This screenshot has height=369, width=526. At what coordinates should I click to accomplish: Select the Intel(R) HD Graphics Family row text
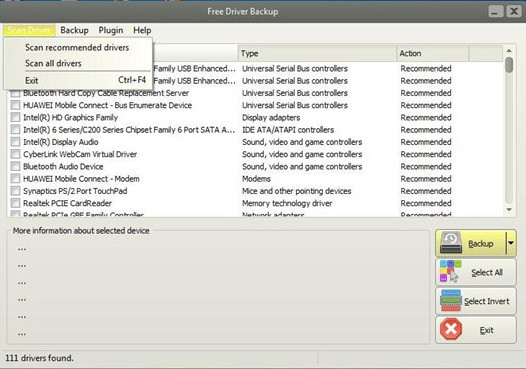pyautogui.click(x=70, y=117)
